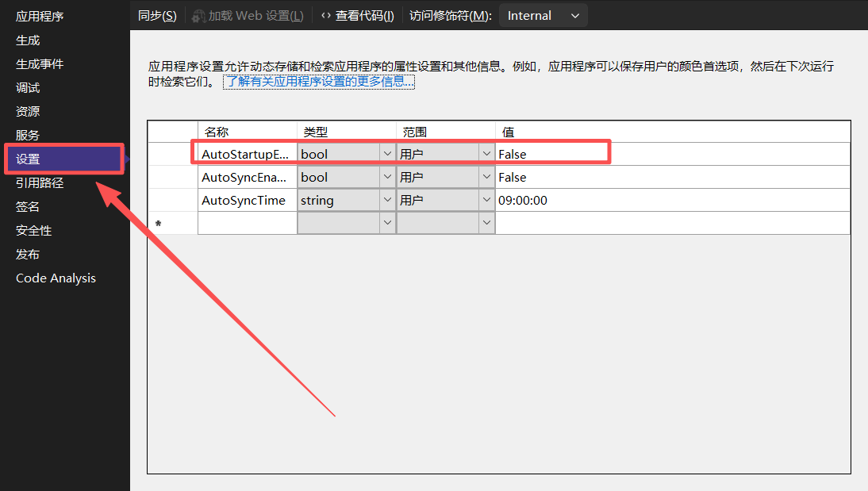Expand the type dropdown in the new row
This screenshot has height=491, width=868.
[x=387, y=223]
